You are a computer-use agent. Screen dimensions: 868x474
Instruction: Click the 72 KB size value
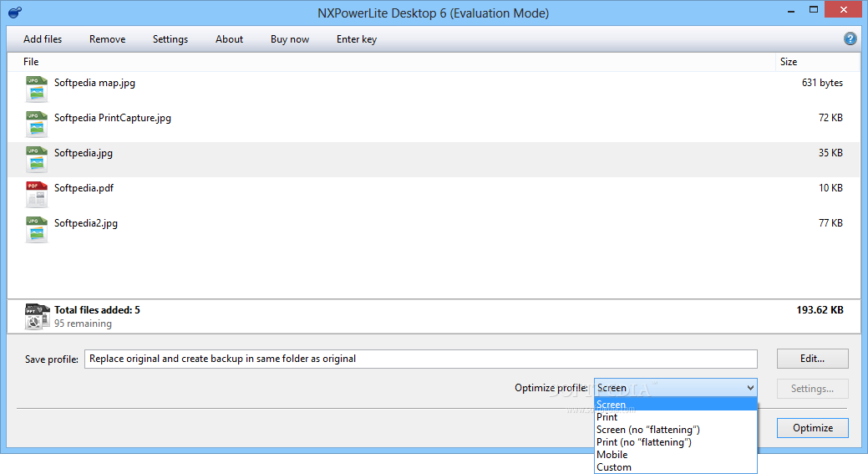pos(830,118)
